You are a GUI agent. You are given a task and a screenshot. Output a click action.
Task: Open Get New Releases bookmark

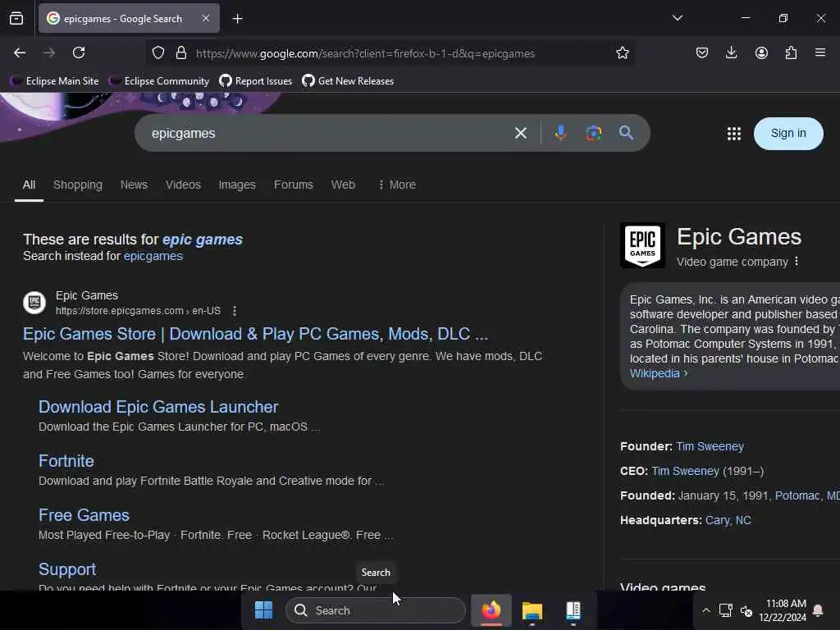pyautogui.click(x=348, y=81)
